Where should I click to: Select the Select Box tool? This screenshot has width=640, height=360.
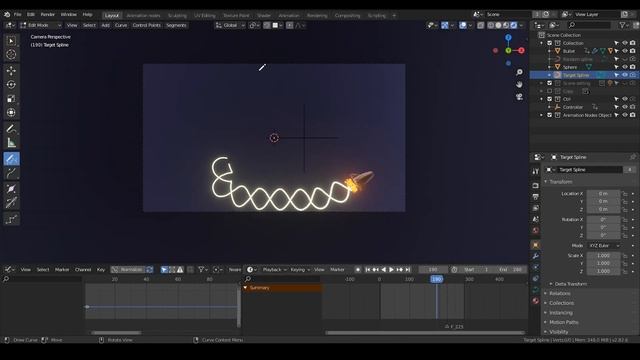click(x=11, y=41)
